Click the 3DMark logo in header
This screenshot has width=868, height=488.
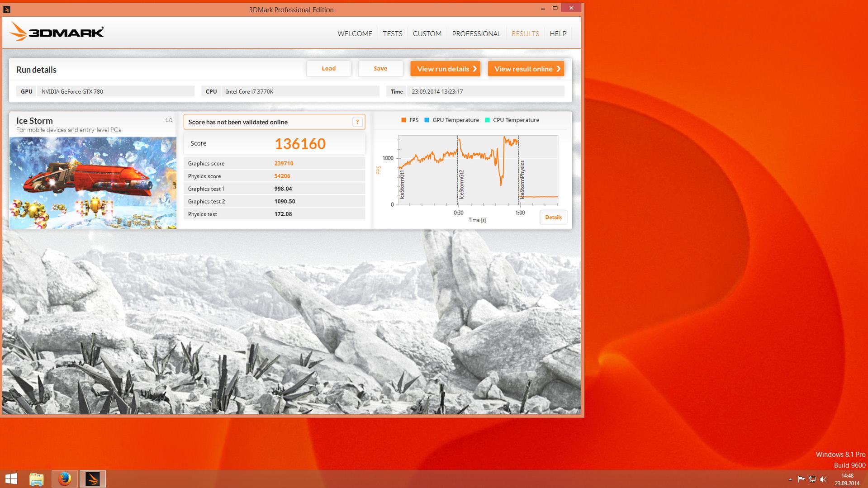(57, 33)
